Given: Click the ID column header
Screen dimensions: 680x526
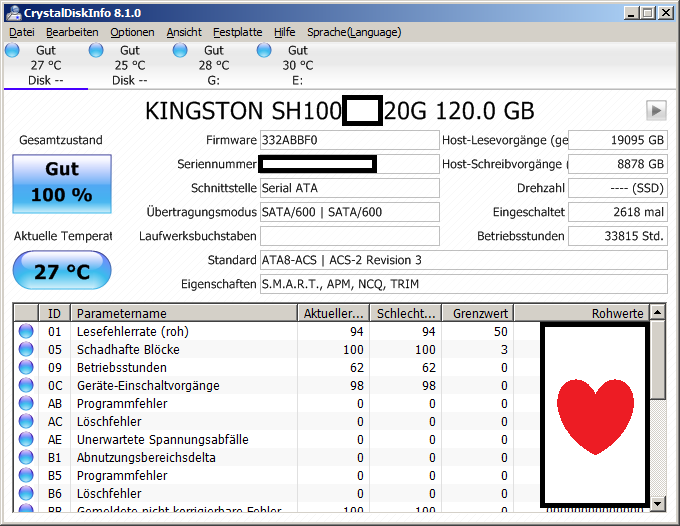Looking at the screenshot, I should [x=55, y=313].
